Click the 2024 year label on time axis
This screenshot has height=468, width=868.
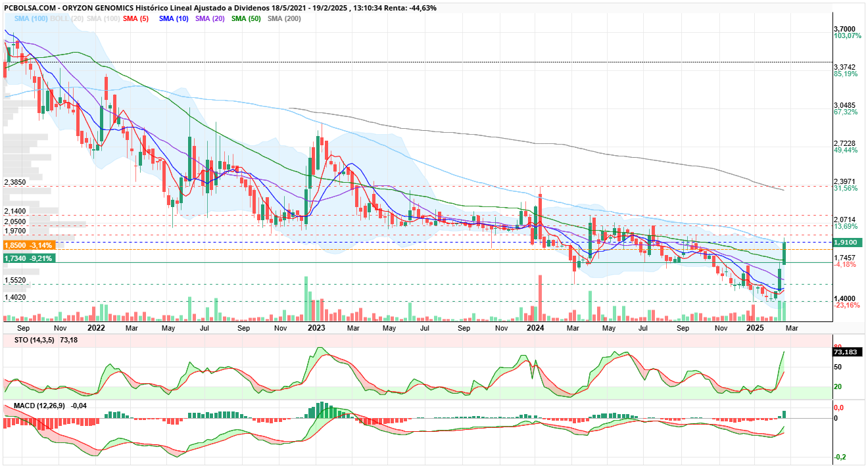coord(535,327)
